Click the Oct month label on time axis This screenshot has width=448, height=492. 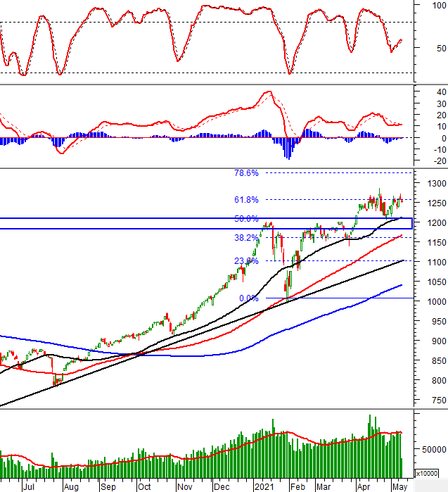(x=144, y=487)
